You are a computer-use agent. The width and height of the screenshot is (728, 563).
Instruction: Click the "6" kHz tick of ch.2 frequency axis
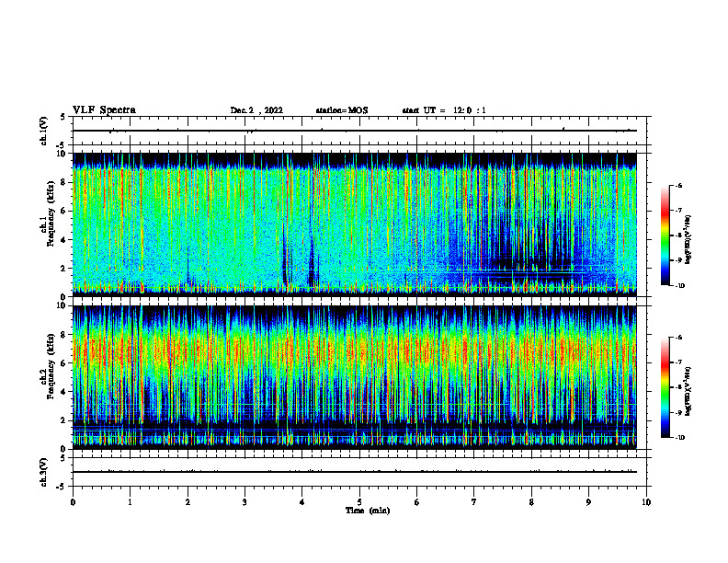64,363
